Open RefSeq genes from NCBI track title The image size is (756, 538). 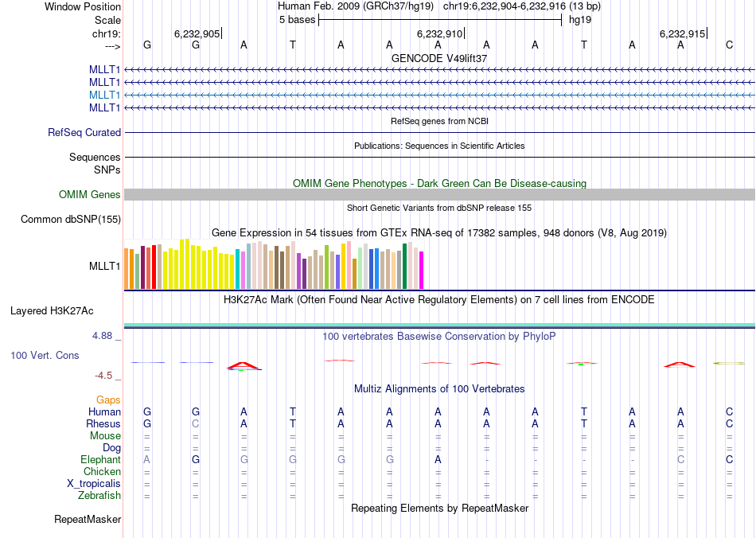[x=439, y=121]
